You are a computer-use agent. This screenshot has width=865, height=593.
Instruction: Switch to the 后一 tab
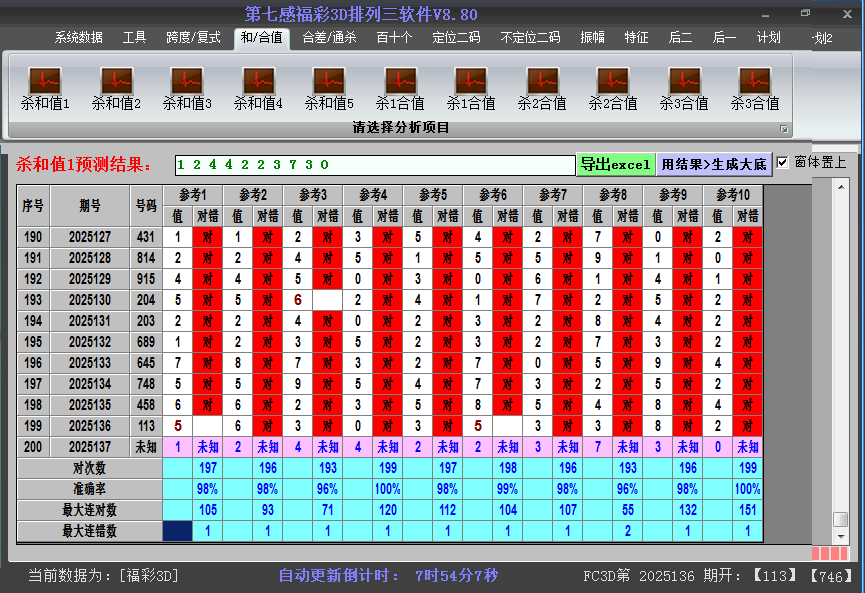(x=724, y=38)
